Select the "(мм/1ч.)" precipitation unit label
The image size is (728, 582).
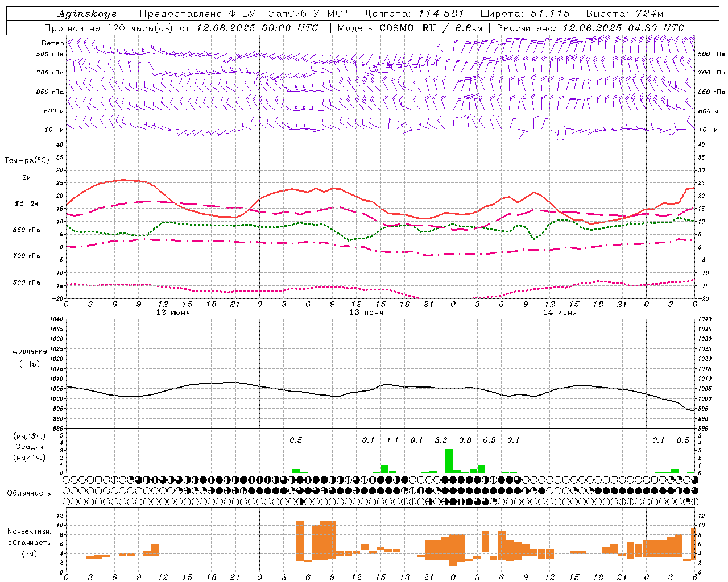point(29,458)
